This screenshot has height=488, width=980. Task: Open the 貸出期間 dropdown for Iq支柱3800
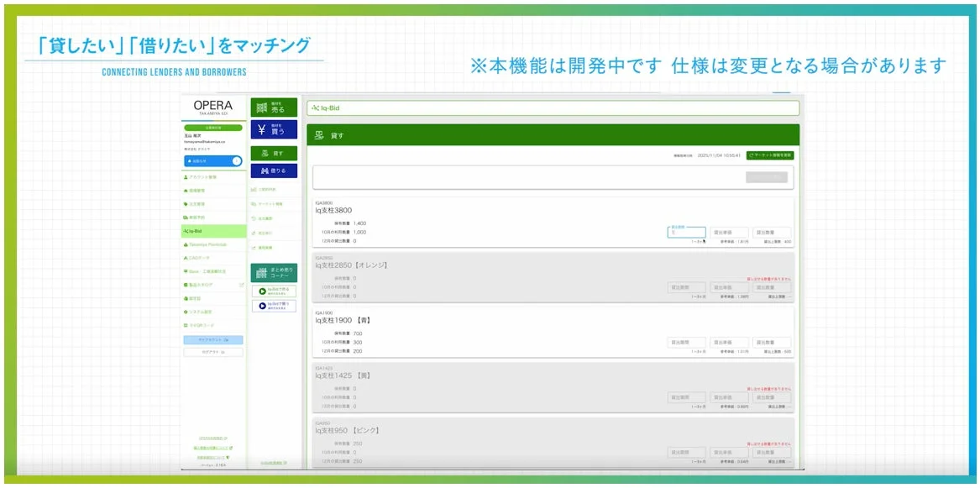(685, 234)
